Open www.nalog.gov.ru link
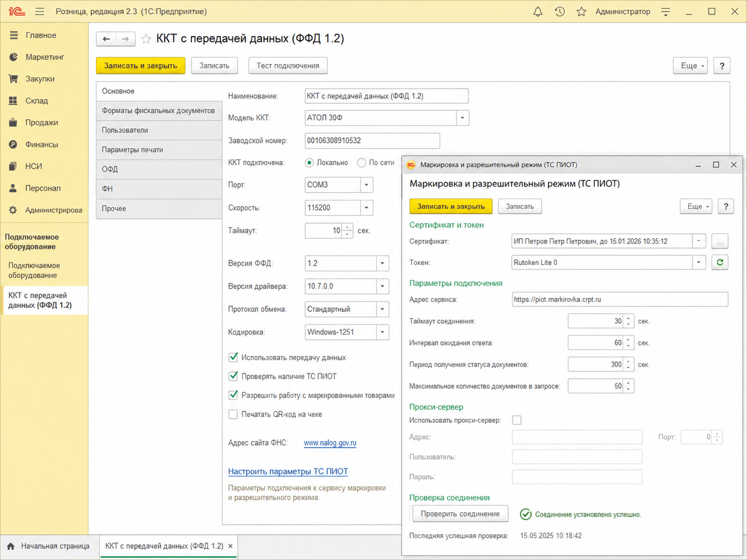The width and height of the screenshot is (747, 560). pyautogui.click(x=330, y=443)
